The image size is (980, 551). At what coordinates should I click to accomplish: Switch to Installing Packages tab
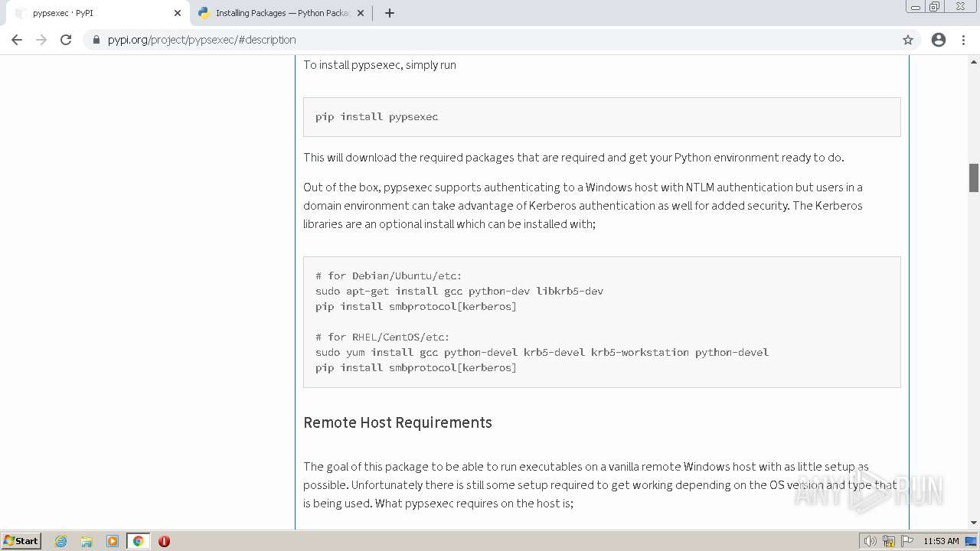click(x=280, y=13)
